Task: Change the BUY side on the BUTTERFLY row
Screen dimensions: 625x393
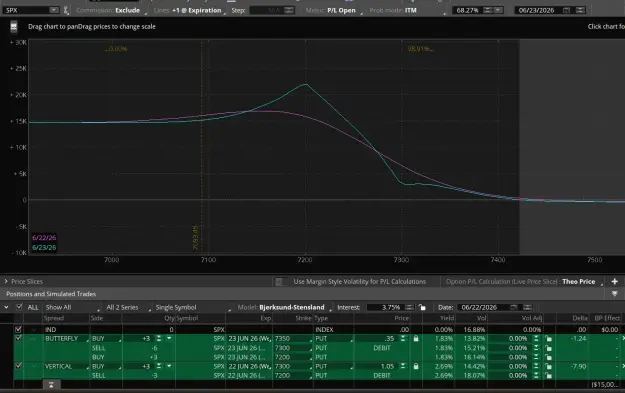Action: [106, 338]
